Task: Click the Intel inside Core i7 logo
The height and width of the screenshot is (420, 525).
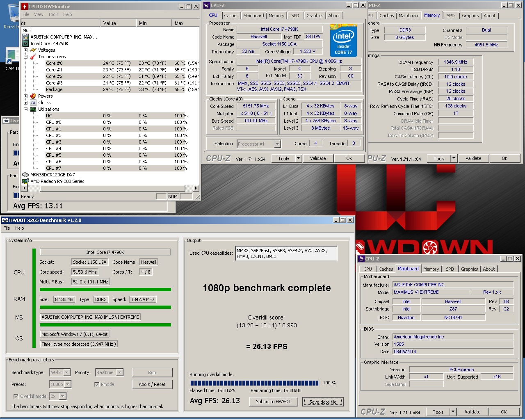Action: [x=343, y=40]
